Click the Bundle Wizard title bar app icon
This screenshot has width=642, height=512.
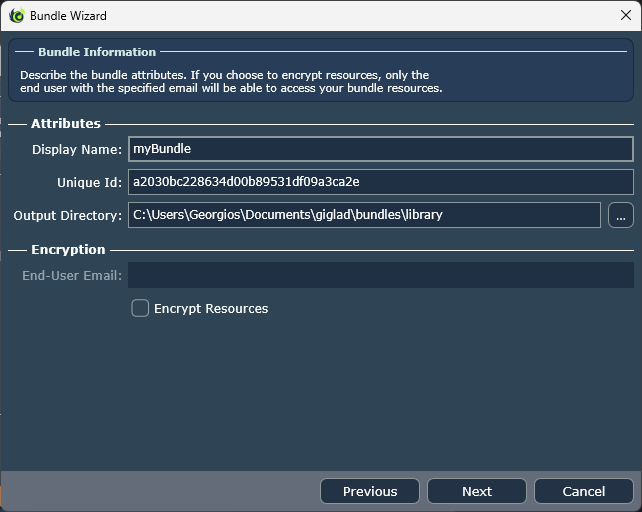(16, 16)
